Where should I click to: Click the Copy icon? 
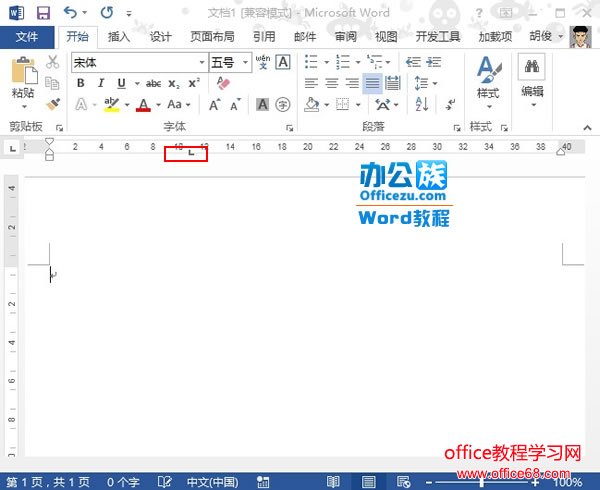click(x=52, y=83)
